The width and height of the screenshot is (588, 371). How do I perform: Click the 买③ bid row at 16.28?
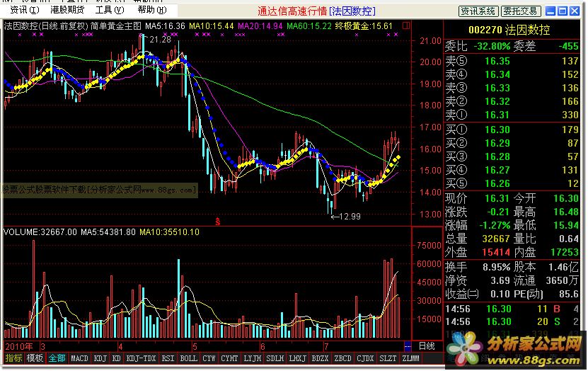point(512,156)
